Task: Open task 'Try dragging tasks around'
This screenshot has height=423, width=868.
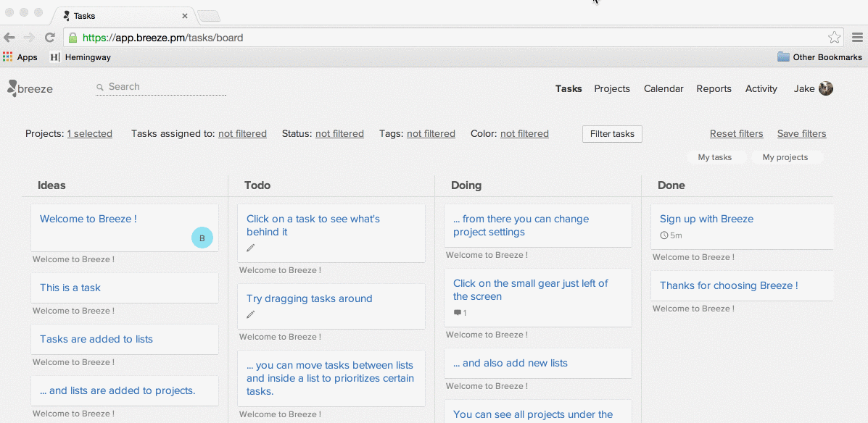Action: point(310,298)
